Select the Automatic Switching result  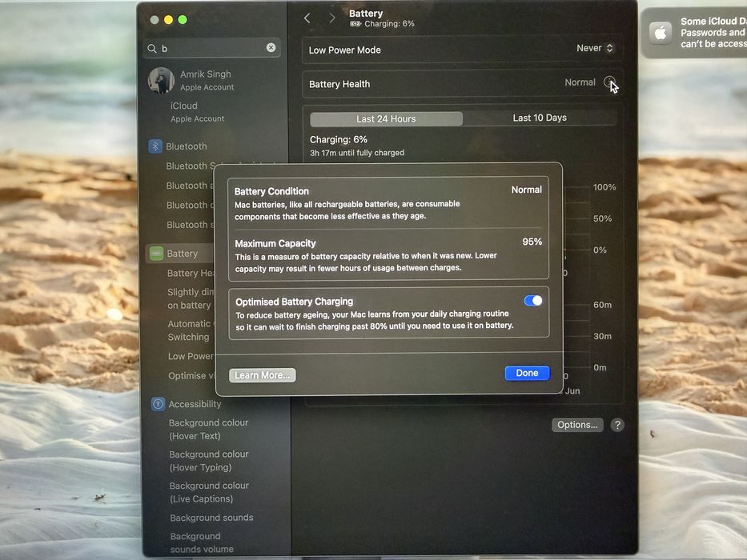[191, 330]
